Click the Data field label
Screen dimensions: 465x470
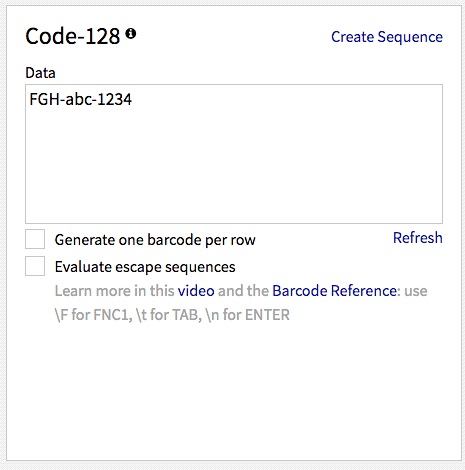click(40, 73)
